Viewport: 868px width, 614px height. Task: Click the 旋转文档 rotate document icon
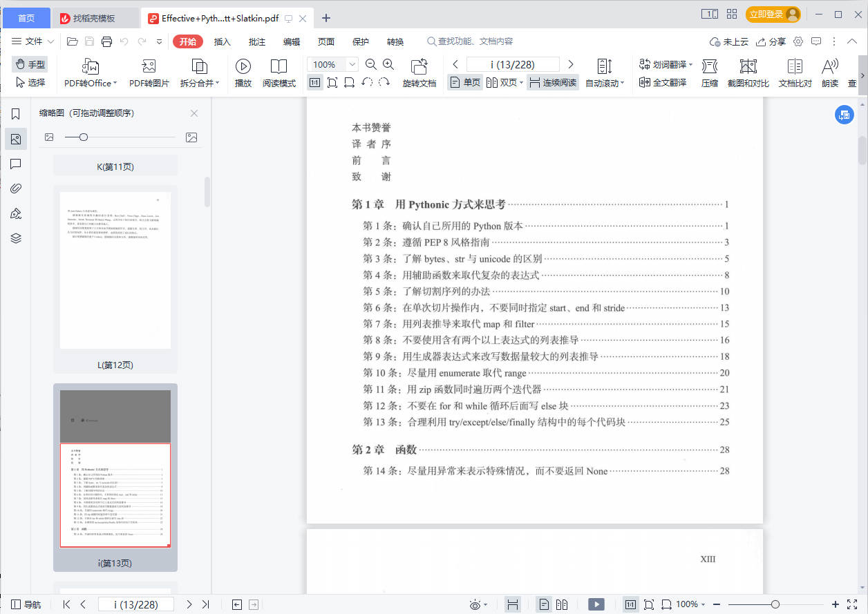click(419, 67)
